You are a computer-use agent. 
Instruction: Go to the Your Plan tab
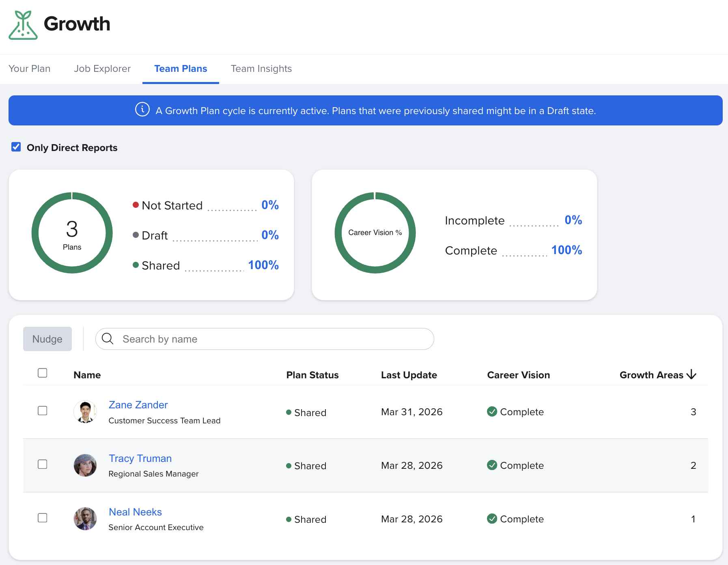point(30,69)
